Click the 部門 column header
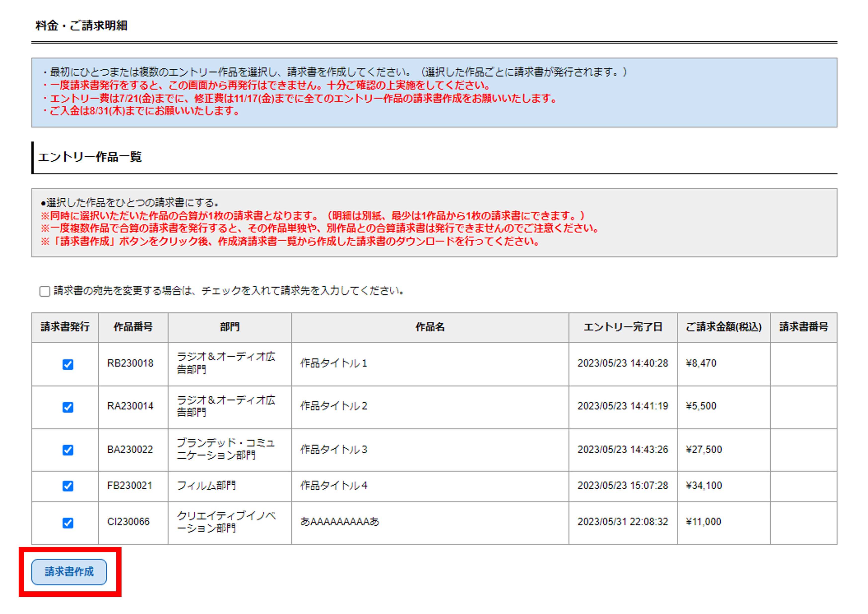Image resolution: width=868 pixels, height=614 pixels. pos(229,327)
